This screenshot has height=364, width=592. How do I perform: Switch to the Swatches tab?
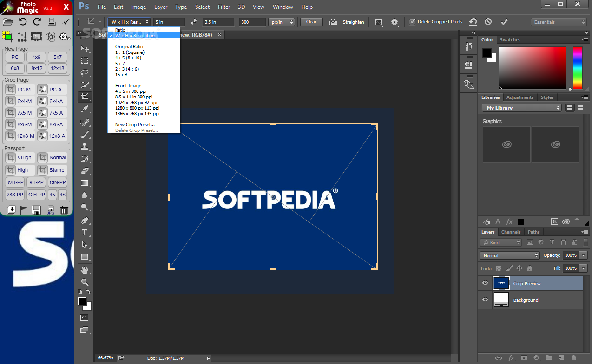coord(510,39)
